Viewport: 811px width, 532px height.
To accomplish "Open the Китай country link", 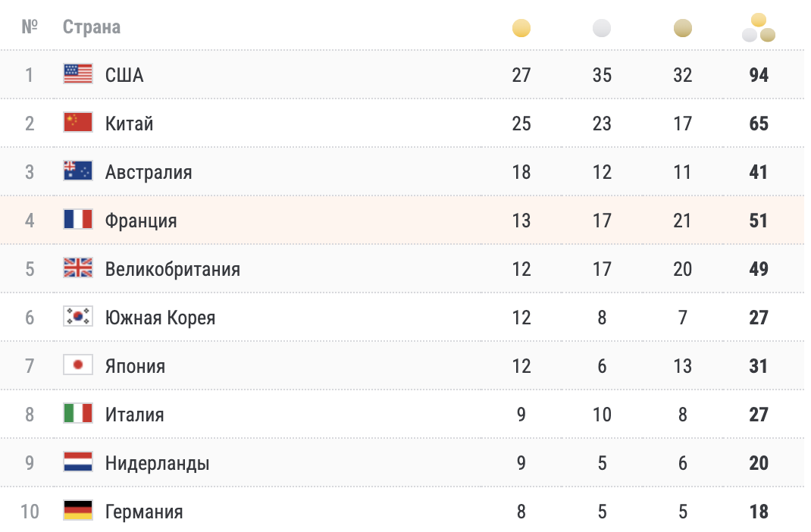I will point(130,124).
